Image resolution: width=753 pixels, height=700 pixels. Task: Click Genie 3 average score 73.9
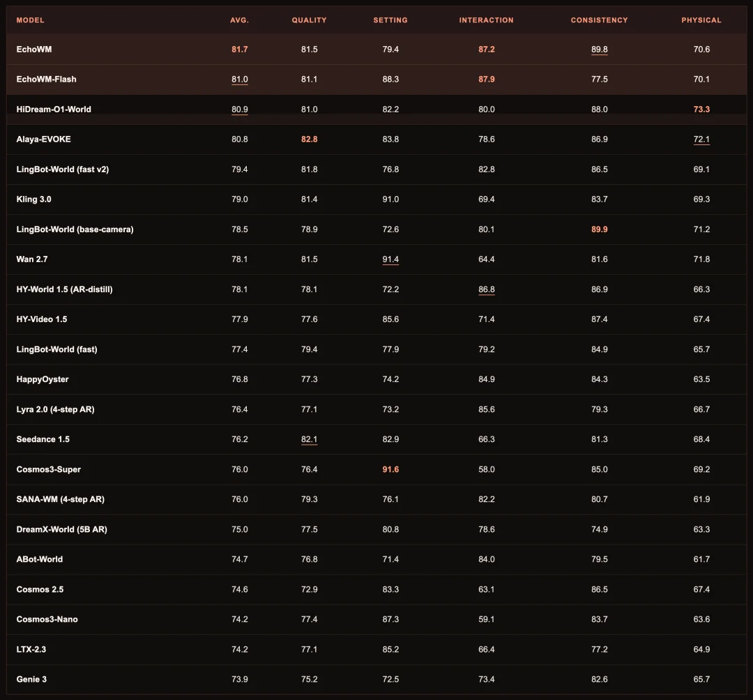tap(240, 679)
